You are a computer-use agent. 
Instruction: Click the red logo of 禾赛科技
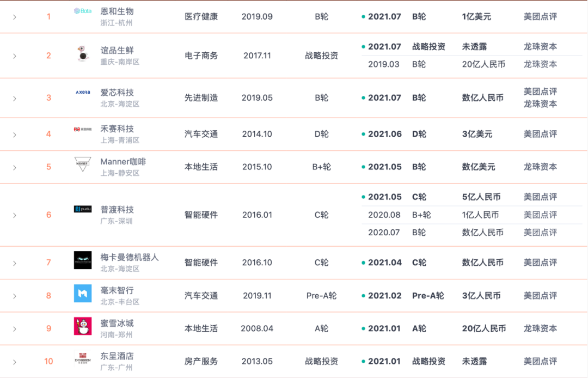click(83, 129)
